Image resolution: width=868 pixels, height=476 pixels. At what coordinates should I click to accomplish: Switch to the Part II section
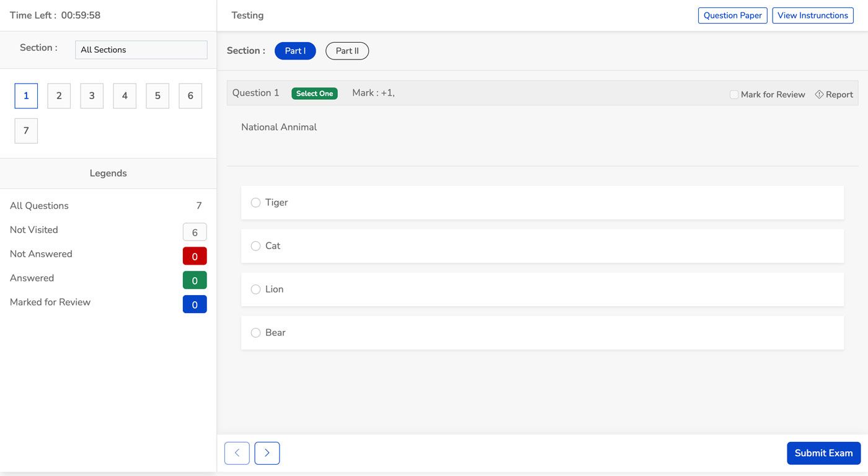pyautogui.click(x=347, y=51)
